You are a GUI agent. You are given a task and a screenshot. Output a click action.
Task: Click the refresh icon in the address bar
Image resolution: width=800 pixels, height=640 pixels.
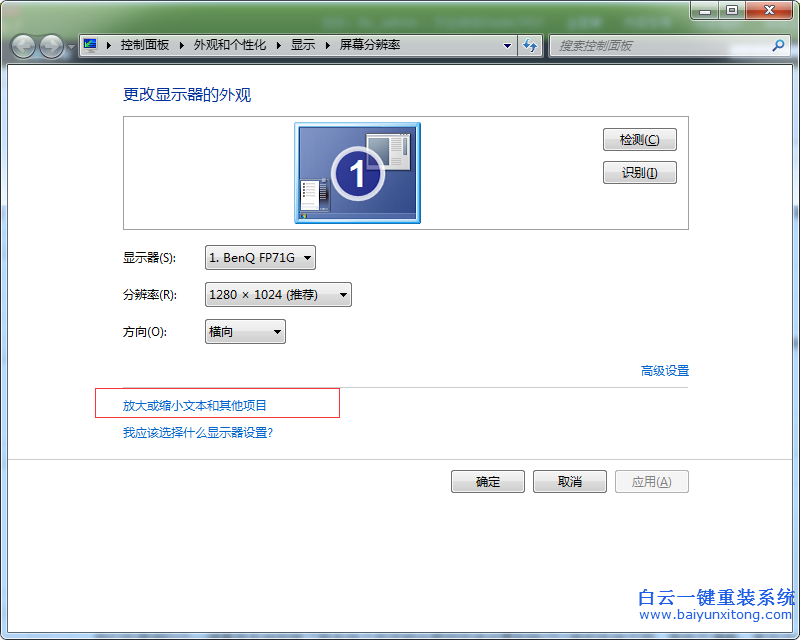coord(530,45)
